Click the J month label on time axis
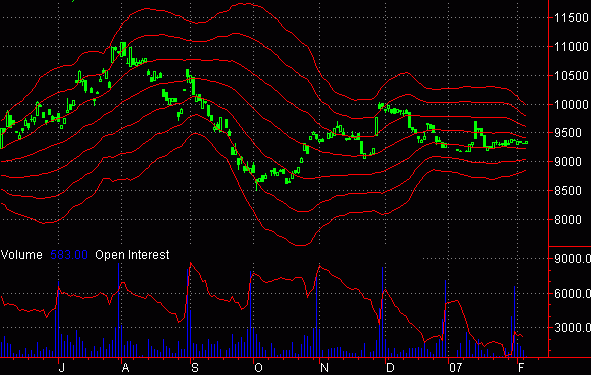Screen dimensions: 591x375 coord(61,368)
